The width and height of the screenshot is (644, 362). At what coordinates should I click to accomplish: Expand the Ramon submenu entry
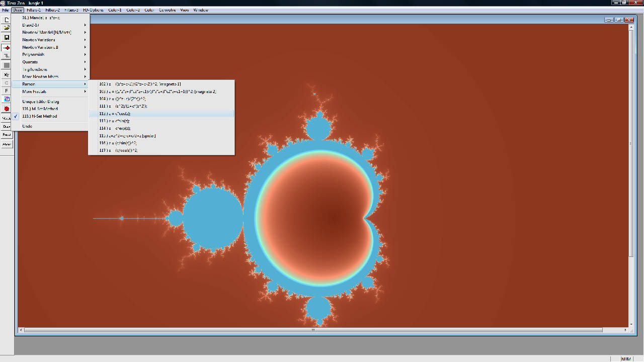pos(50,84)
